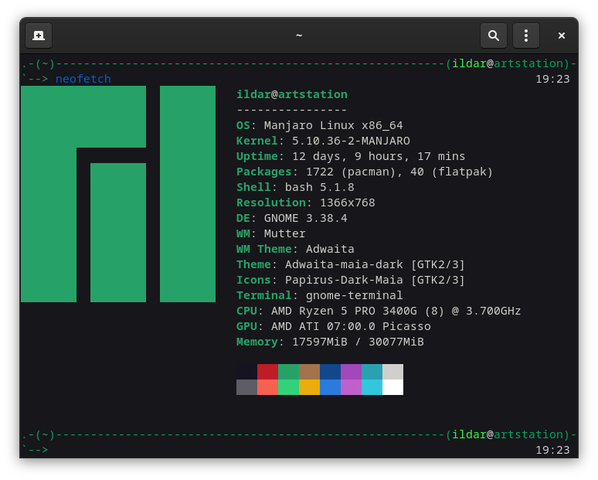
Task: Click the bottom-right 19:23 timestamp
Action: (x=553, y=450)
